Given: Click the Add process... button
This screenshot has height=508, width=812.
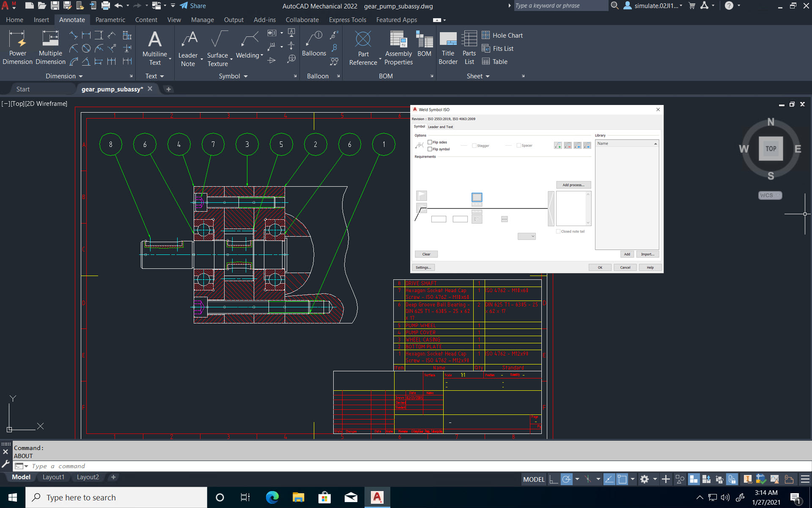Looking at the screenshot, I should click(573, 185).
